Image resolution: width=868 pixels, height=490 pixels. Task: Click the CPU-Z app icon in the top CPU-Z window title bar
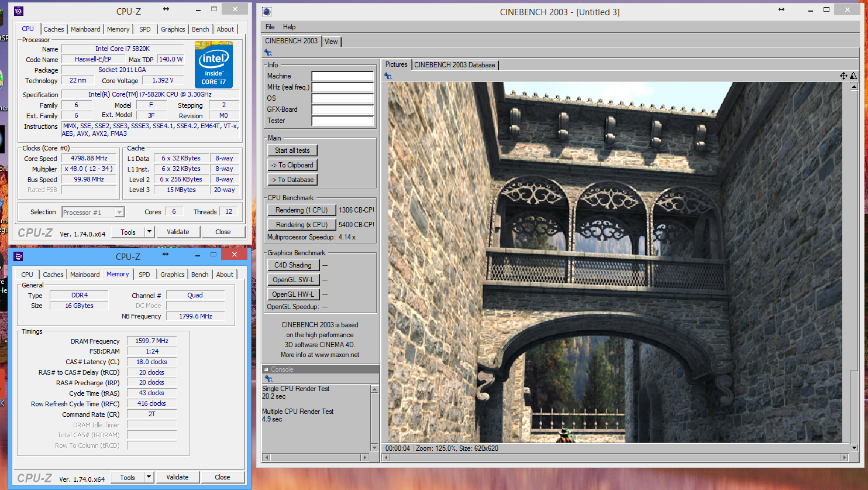pyautogui.click(x=18, y=11)
